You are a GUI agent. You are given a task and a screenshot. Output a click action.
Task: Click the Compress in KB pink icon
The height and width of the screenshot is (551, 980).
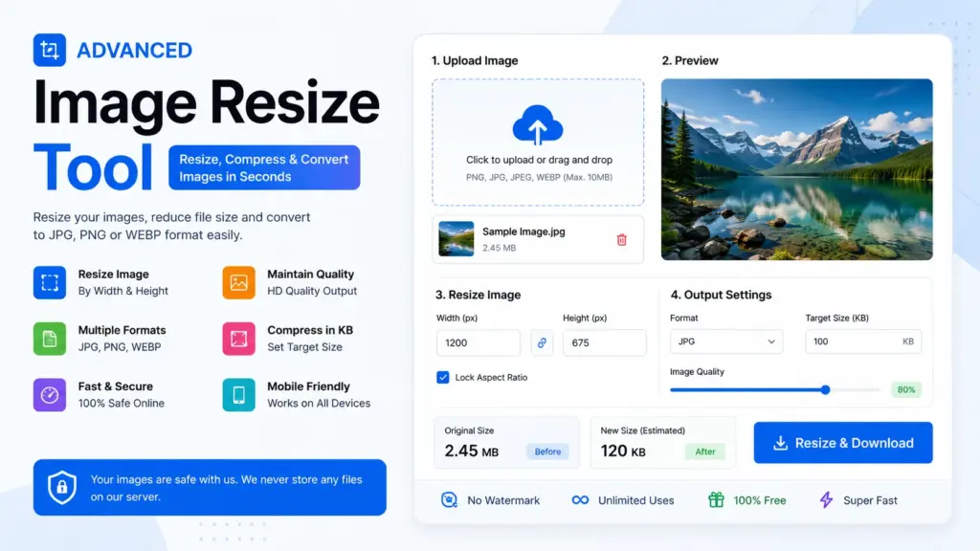(238, 339)
